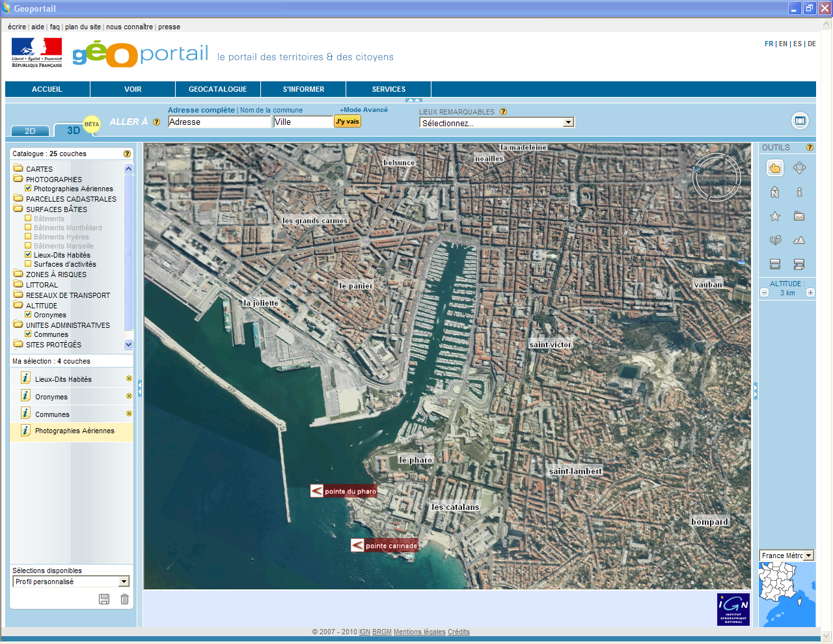This screenshot has height=644, width=833.
Task: Select the four-arrow move navigation tool
Action: click(x=800, y=168)
